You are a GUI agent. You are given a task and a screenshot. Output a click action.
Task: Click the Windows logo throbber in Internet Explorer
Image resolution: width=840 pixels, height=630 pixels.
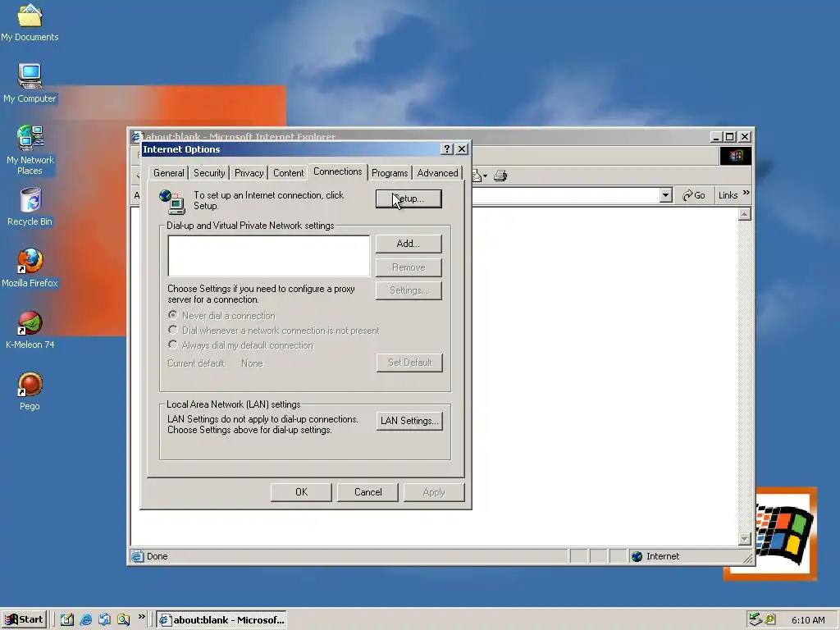coord(735,155)
